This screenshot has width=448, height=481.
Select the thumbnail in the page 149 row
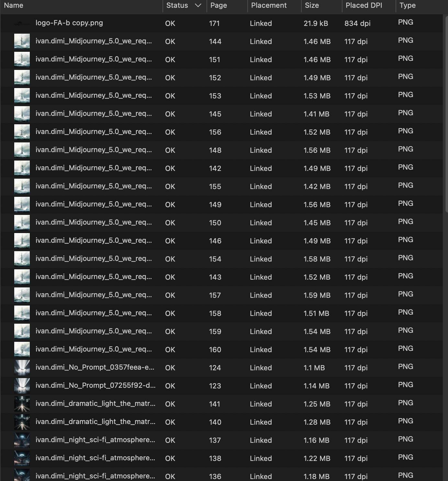click(22, 205)
